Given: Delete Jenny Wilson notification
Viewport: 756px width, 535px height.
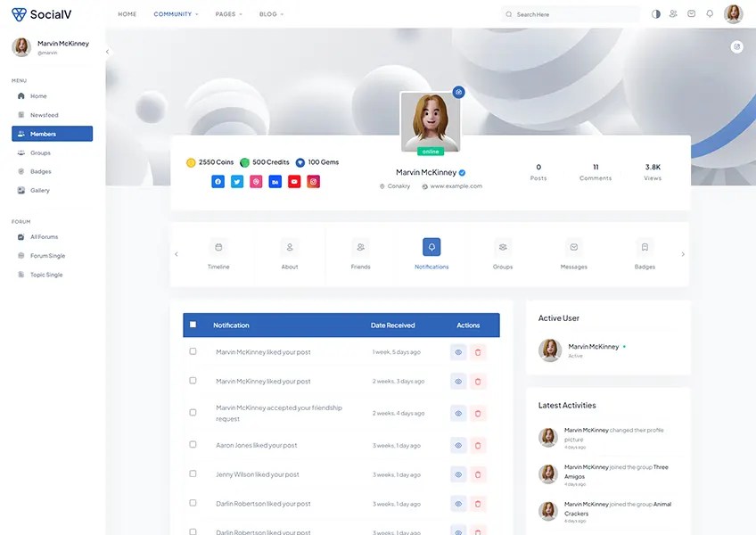Looking at the screenshot, I should 478,474.
